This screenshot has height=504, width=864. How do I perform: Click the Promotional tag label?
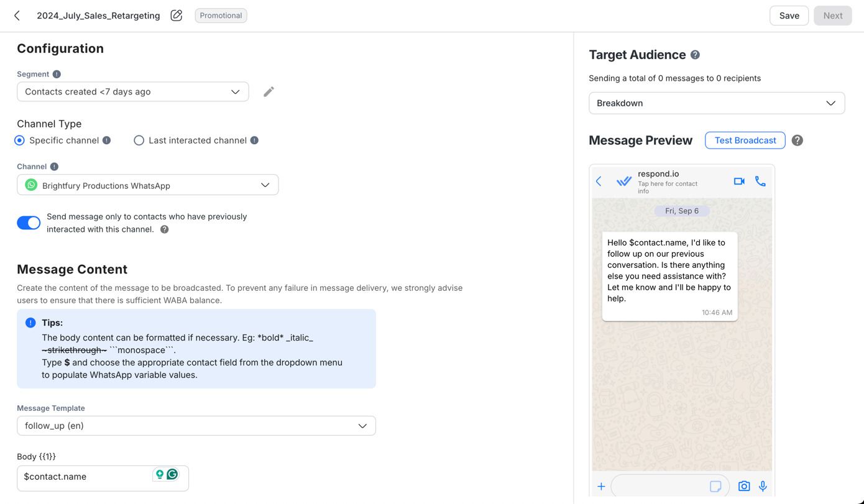(221, 16)
